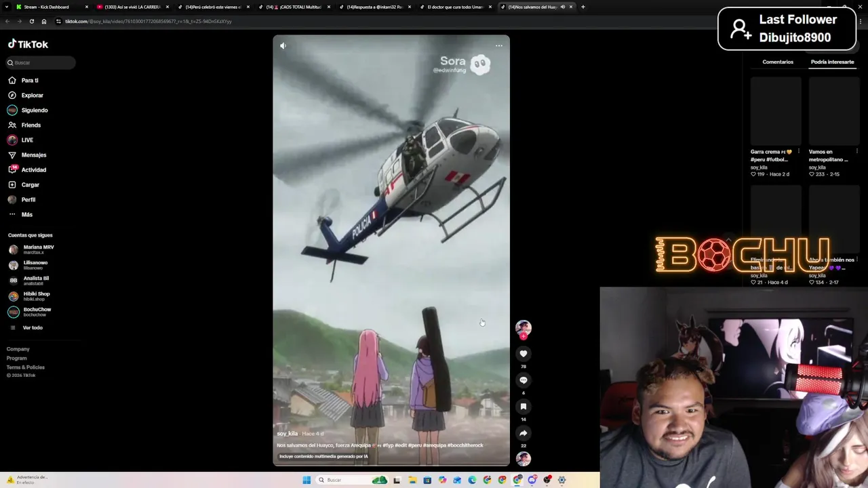Click the spinning sound disc avatar
The image size is (868, 488).
[524, 459]
